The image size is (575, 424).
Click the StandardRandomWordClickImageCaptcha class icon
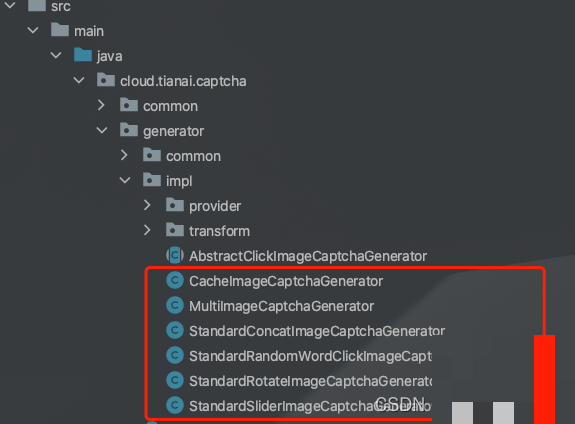tap(175, 356)
